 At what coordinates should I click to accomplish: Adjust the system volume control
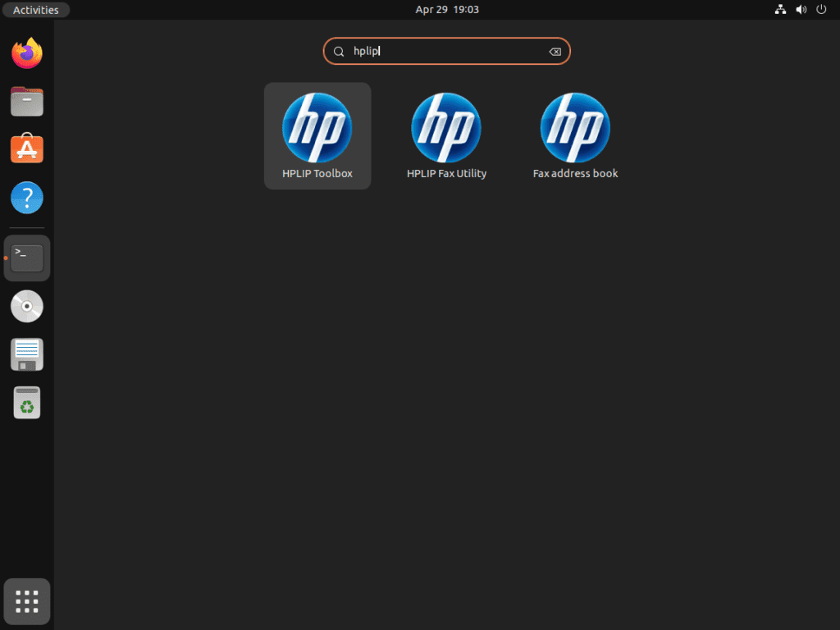(801, 9)
